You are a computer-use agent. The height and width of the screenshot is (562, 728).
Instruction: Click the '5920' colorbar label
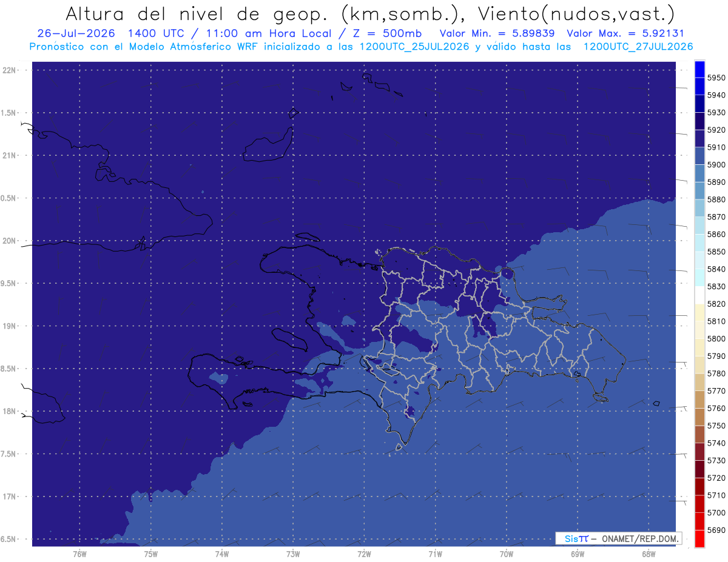click(x=716, y=130)
